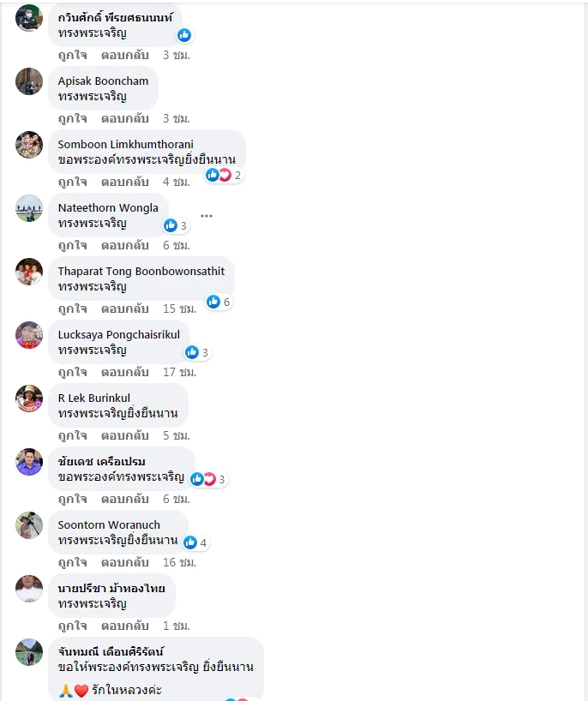
Task: Like R Lek Burinkul's comment via ถูกใจ
Action: 73,435
